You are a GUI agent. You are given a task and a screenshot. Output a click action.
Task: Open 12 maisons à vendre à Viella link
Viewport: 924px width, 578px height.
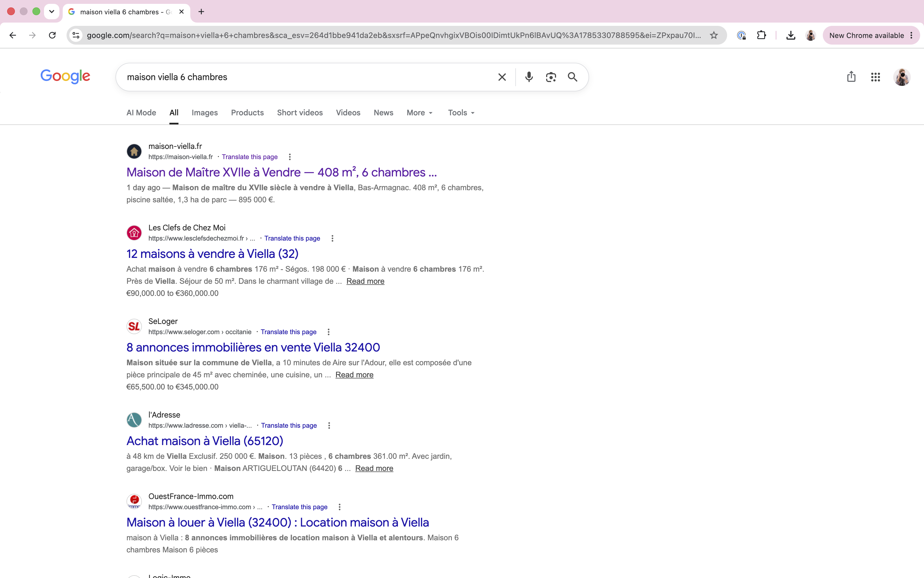(212, 254)
